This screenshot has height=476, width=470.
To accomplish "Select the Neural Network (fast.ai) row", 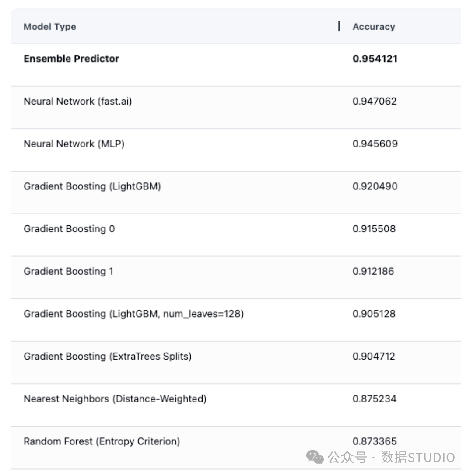I will point(236,108).
